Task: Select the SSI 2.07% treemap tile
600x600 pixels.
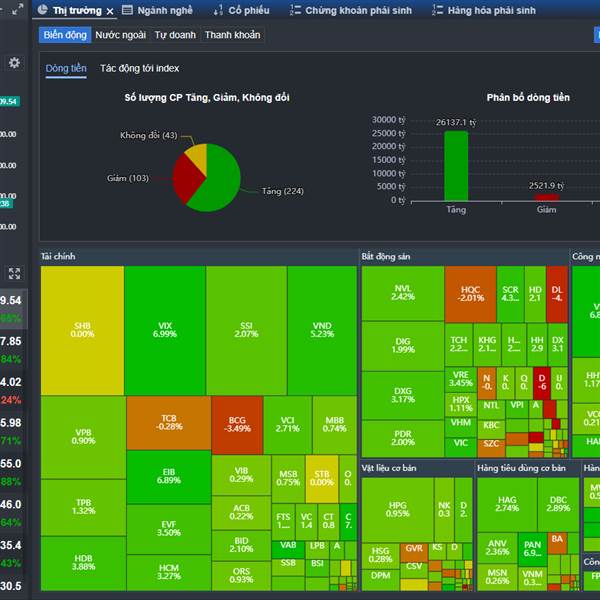Action: click(x=246, y=330)
